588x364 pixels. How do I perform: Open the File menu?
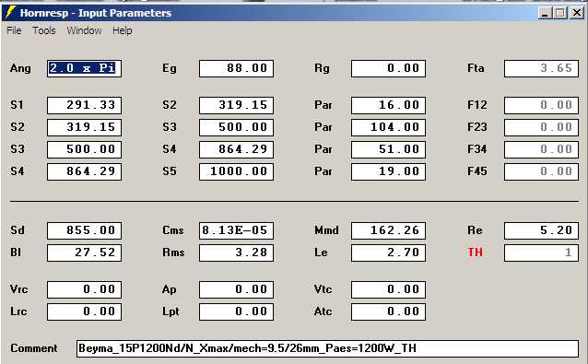14,30
